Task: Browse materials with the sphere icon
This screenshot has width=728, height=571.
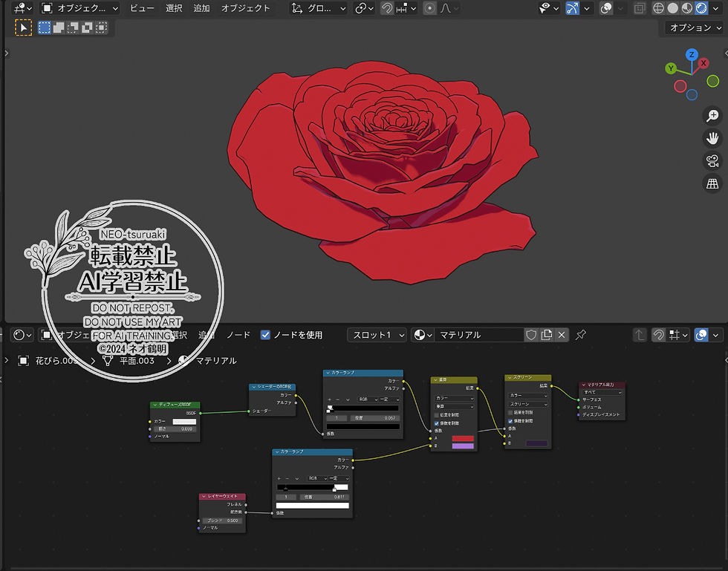Action: pyautogui.click(x=423, y=335)
